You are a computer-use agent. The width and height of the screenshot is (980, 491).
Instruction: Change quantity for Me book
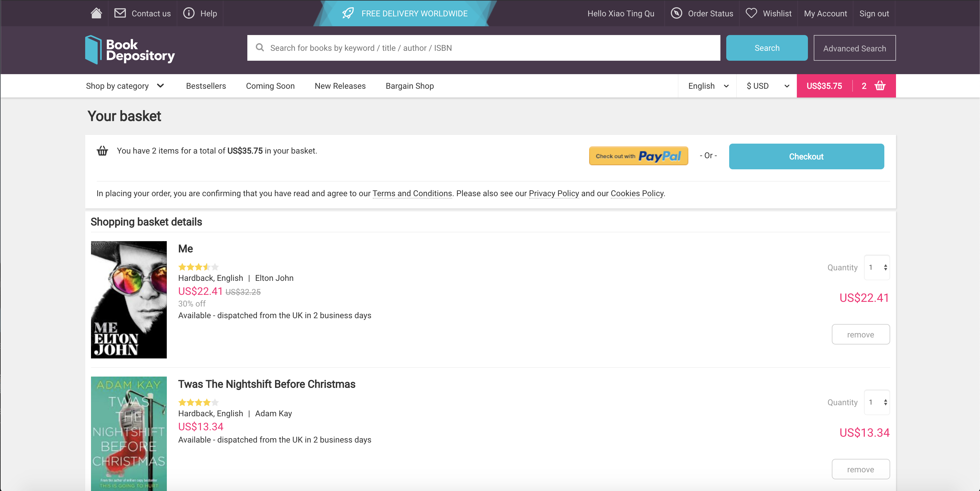tap(877, 267)
